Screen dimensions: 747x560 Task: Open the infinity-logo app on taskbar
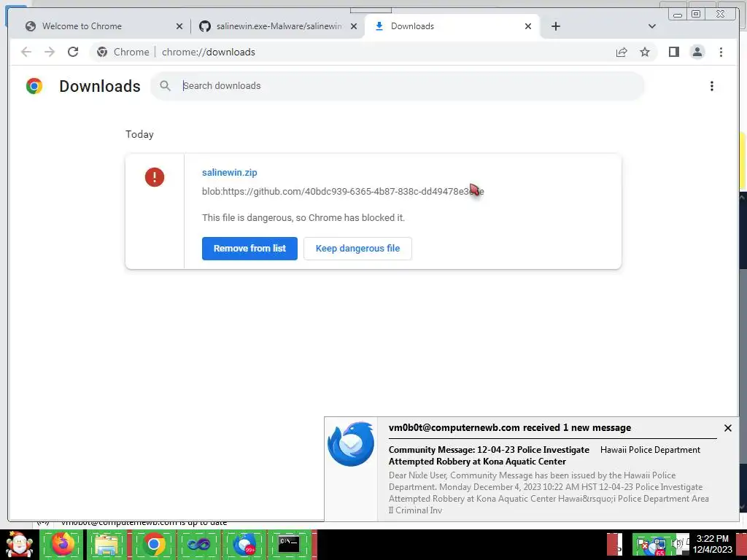coord(198,545)
